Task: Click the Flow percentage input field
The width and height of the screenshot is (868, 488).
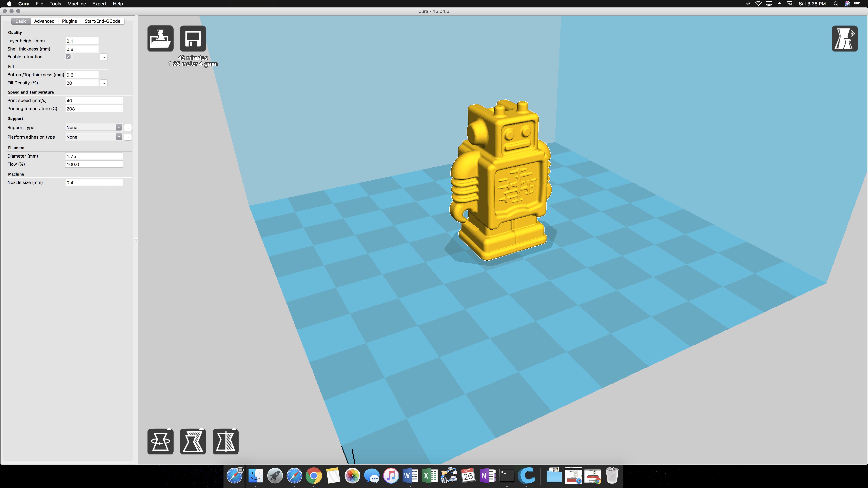Action: click(94, 164)
